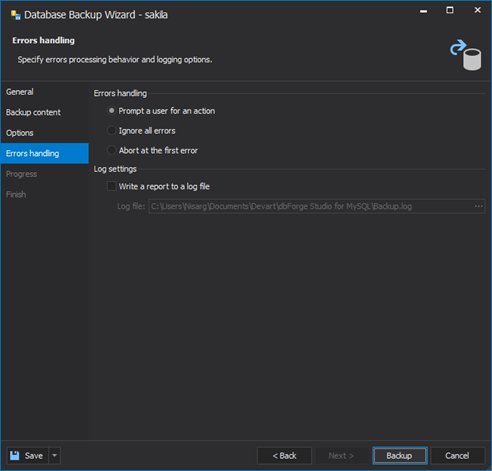Go back with the < Back button
Viewport: 492px width, 471px height.
pos(284,455)
